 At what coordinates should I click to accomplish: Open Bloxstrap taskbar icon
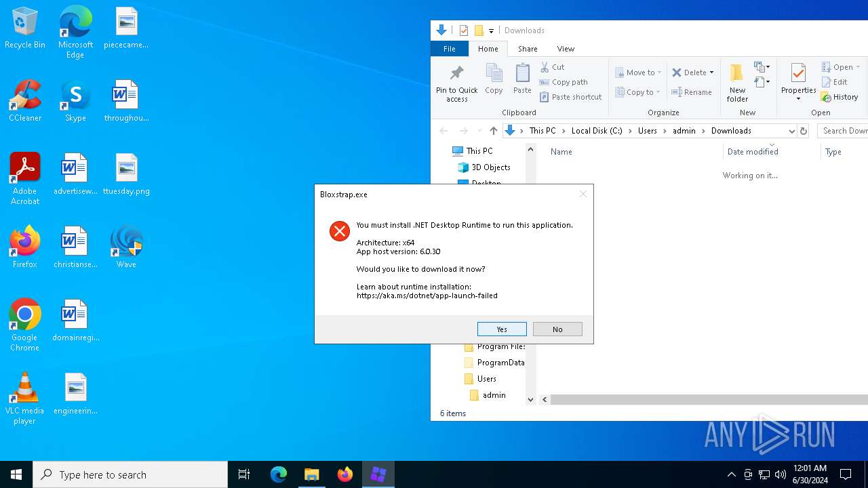[378, 474]
